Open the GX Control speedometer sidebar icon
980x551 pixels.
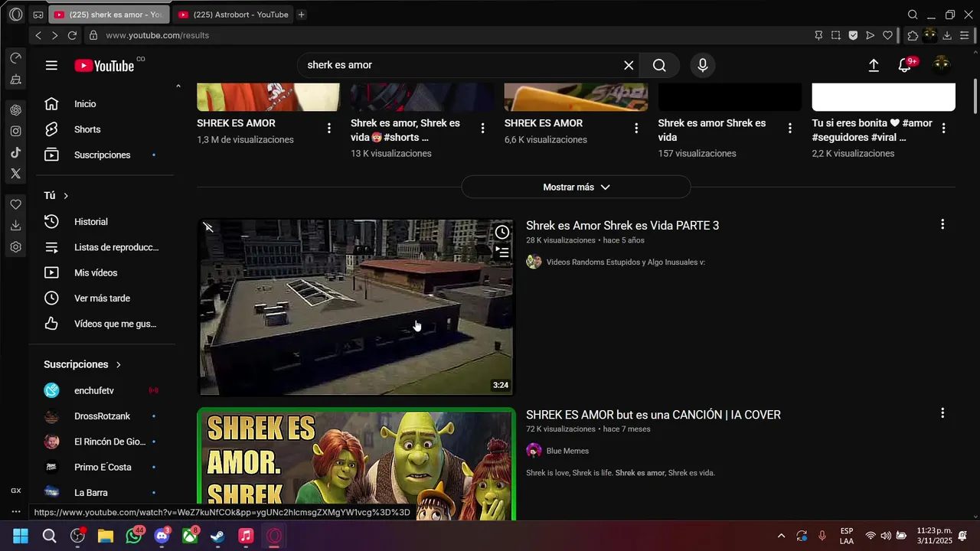pyautogui.click(x=15, y=58)
